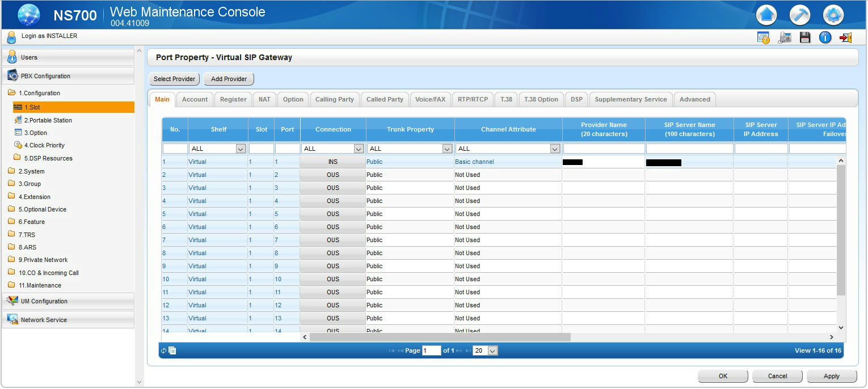This screenshot has width=868, height=389.
Task: Click the OUS connection button in row 5
Action: coord(333,214)
